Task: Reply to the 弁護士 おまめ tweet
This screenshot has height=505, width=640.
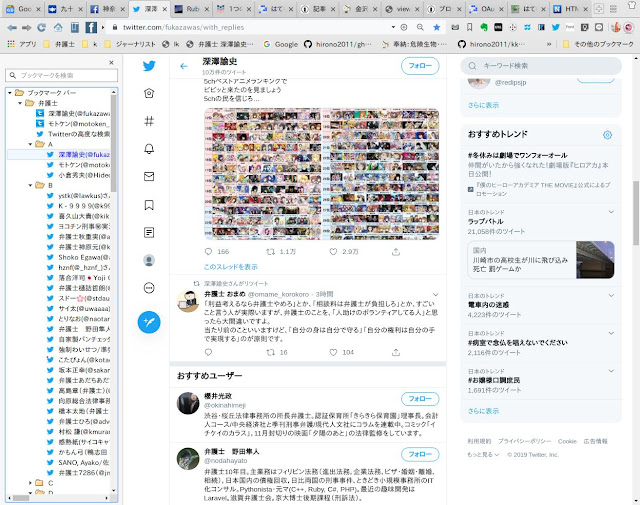Action: (x=209, y=352)
